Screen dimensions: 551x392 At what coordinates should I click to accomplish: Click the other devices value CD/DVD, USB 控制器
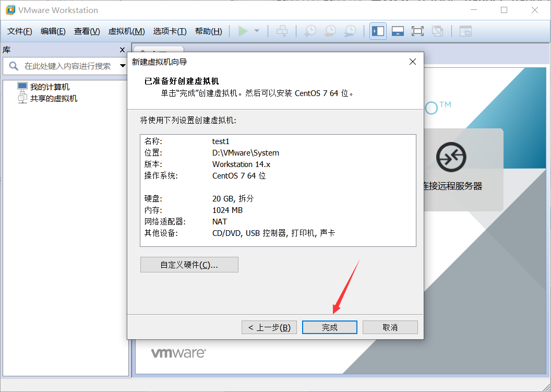pyautogui.click(x=273, y=233)
